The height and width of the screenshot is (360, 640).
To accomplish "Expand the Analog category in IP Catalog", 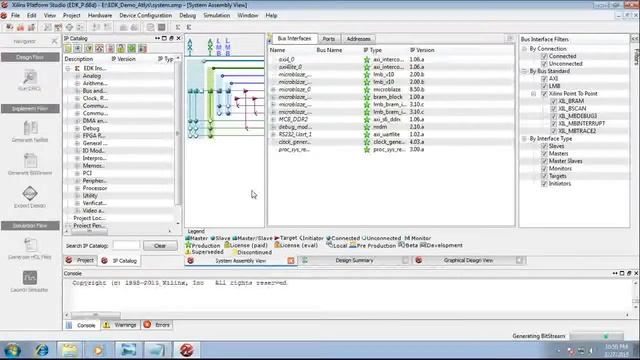I will [77, 76].
